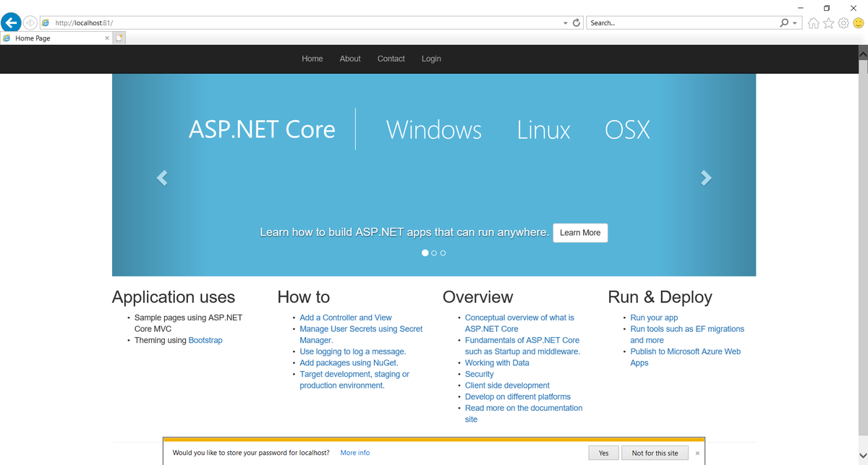Open Client side development link
868x465 pixels.
pyautogui.click(x=507, y=385)
